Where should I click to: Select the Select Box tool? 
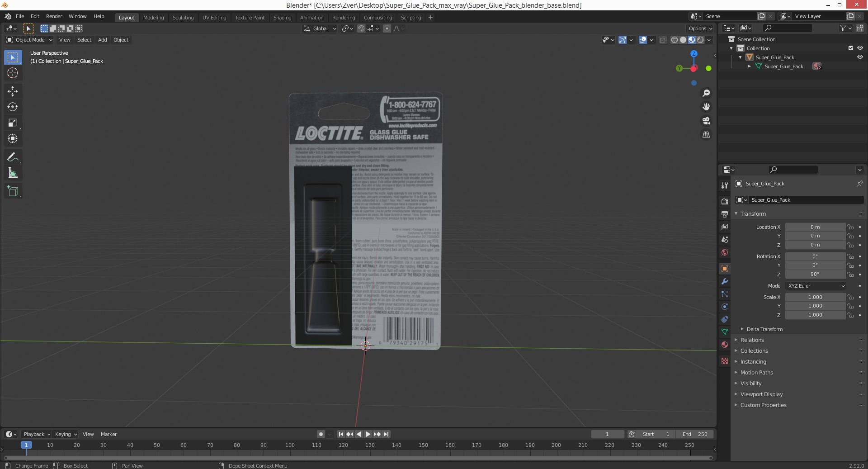[x=13, y=57]
